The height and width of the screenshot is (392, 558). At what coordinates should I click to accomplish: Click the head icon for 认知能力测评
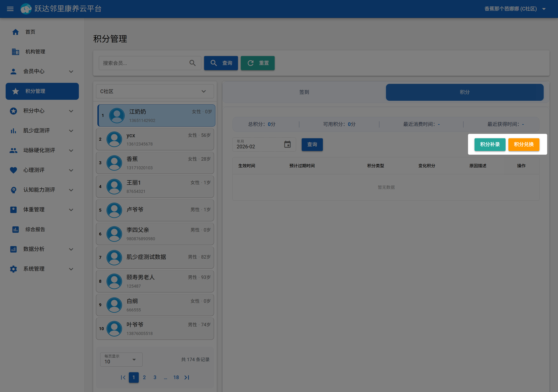click(x=13, y=190)
